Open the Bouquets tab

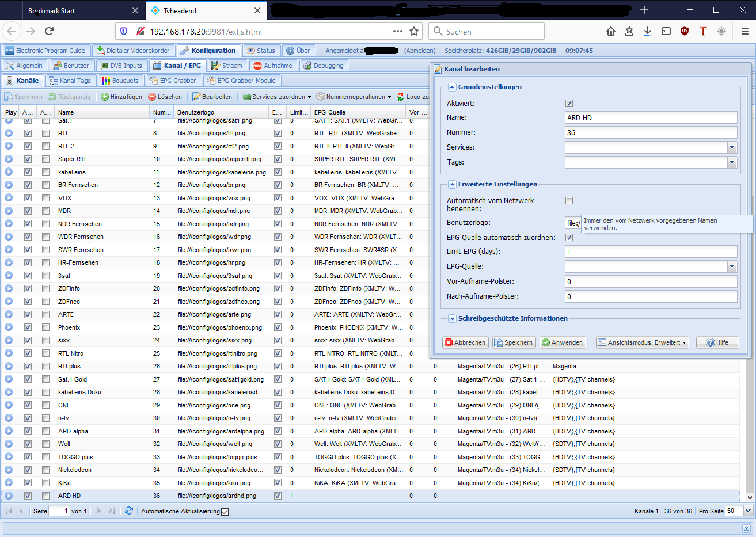pos(120,81)
